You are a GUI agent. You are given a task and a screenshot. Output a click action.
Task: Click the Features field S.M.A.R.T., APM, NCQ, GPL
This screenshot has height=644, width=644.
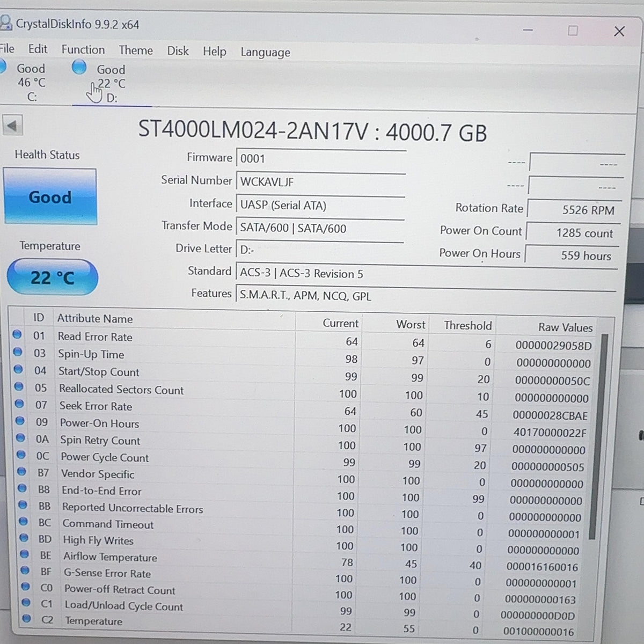(425, 295)
